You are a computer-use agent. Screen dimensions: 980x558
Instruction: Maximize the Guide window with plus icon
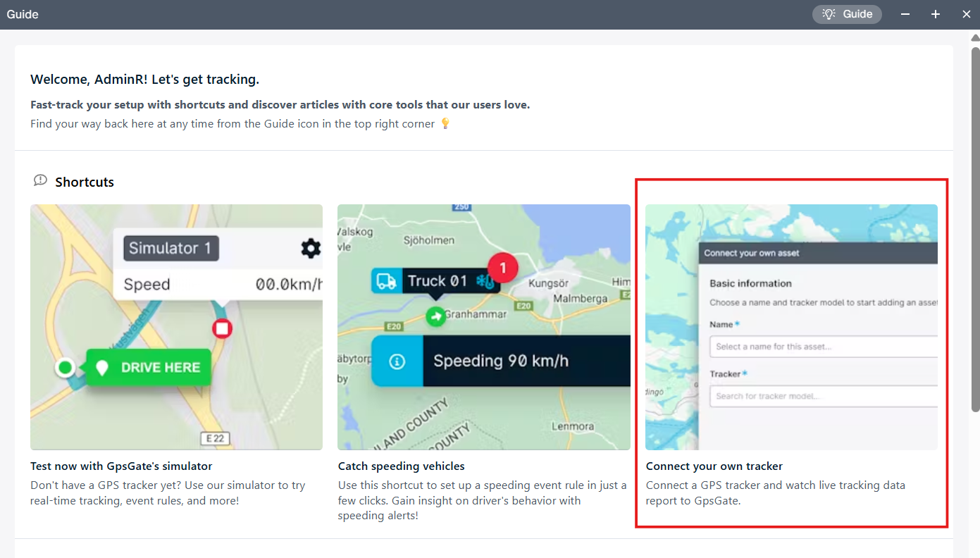pyautogui.click(x=936, y=14)
